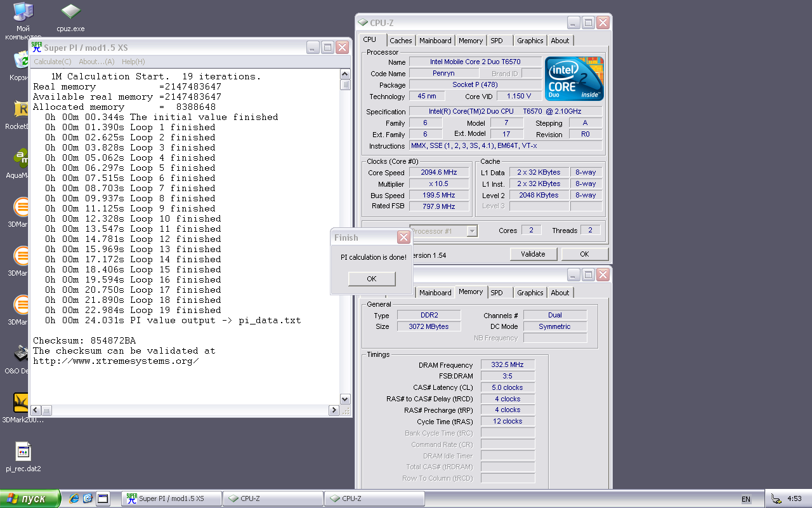
Task: Close the Finish dialog
Action: [403, 237]
